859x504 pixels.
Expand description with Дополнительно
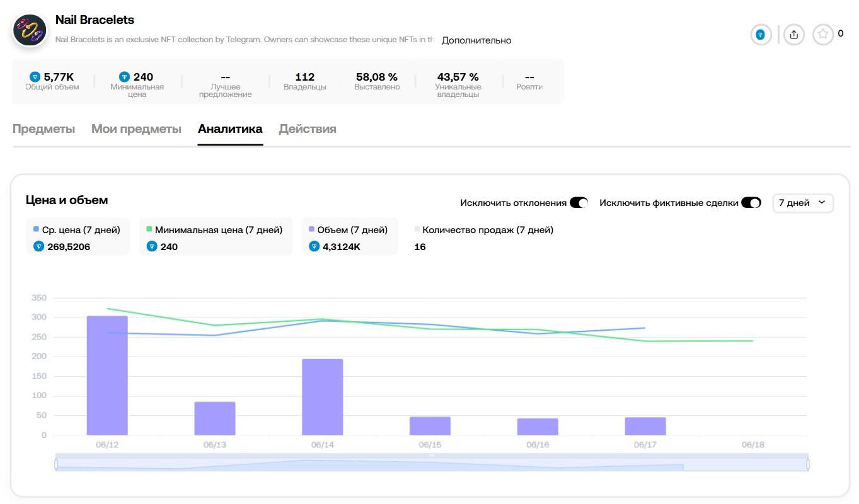(x=476, y=40)
